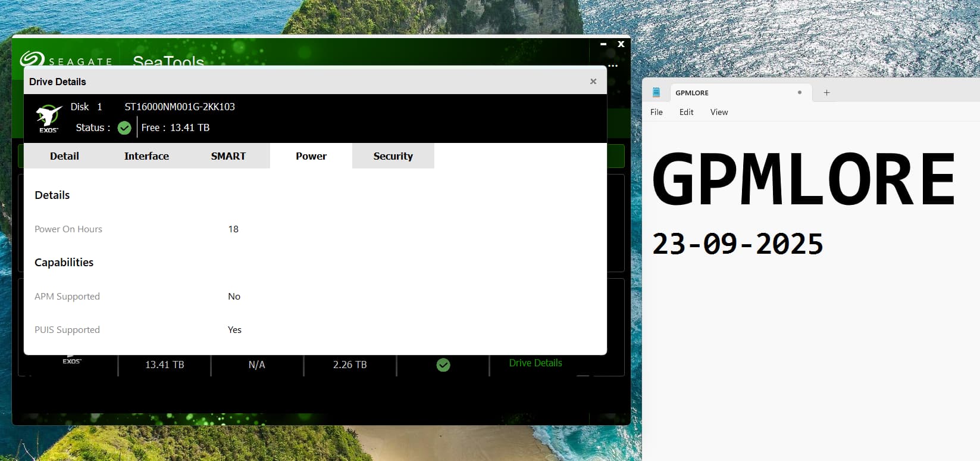Viewport: 980px width, 461px height.
Task: Click the GPMLORE heading text in Notepad
Action: [803, 179]
